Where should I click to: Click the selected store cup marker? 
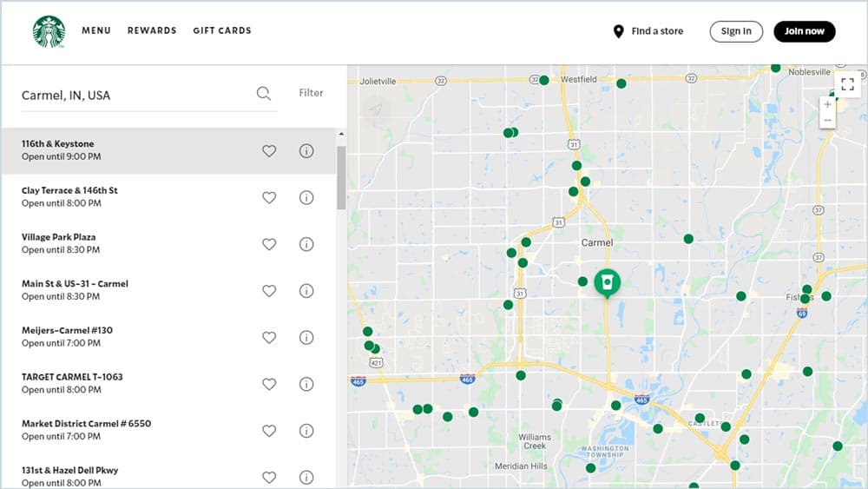(608, 283)
